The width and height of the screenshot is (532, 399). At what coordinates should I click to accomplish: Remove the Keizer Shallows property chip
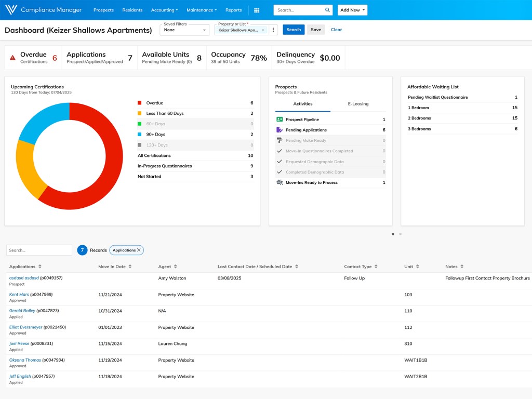(263, 30)
